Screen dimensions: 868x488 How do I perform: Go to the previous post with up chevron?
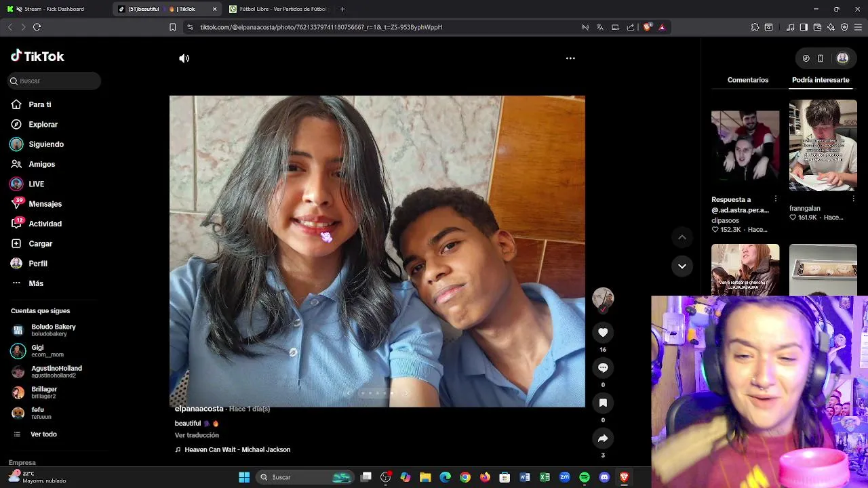[682, 237]
